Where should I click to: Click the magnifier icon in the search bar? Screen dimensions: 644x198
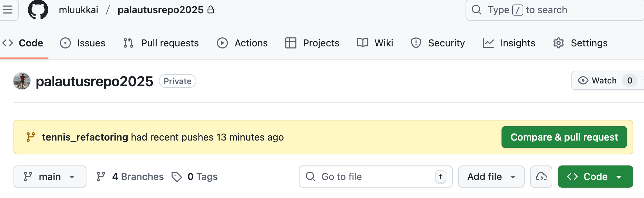477,10
